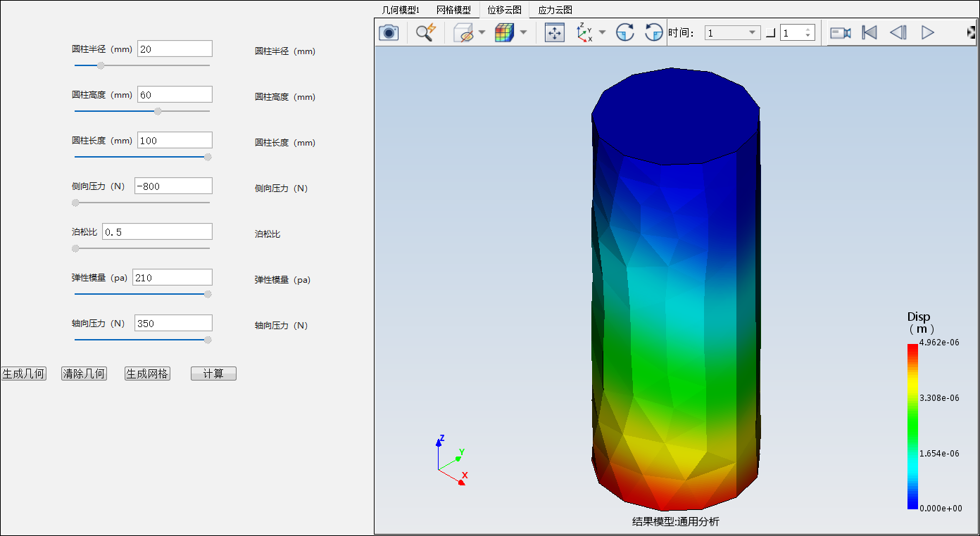980x536 pixels.
Task: Click the 生成几何 button
Action: [x=23, y=374]
